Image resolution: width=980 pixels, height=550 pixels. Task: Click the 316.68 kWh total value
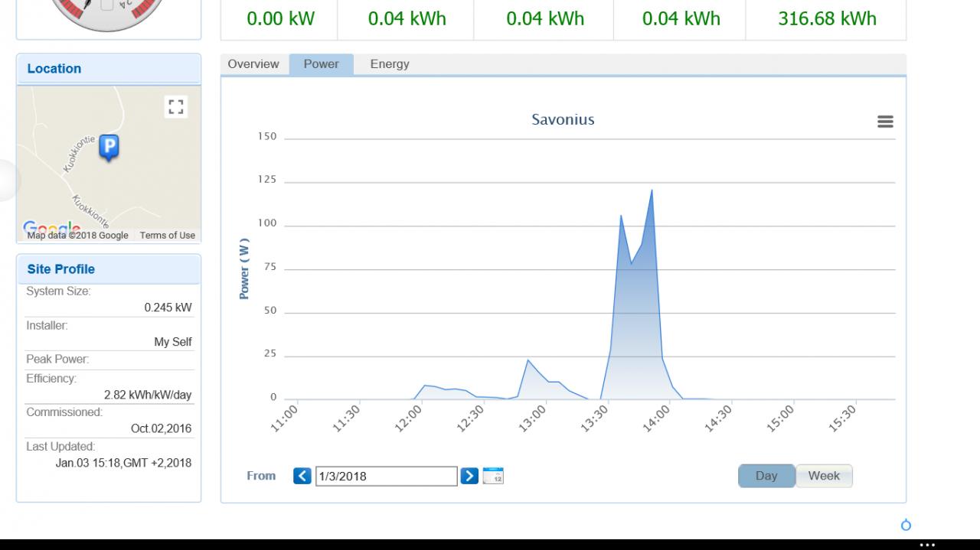pyautogui.click(x=827, y=19)
